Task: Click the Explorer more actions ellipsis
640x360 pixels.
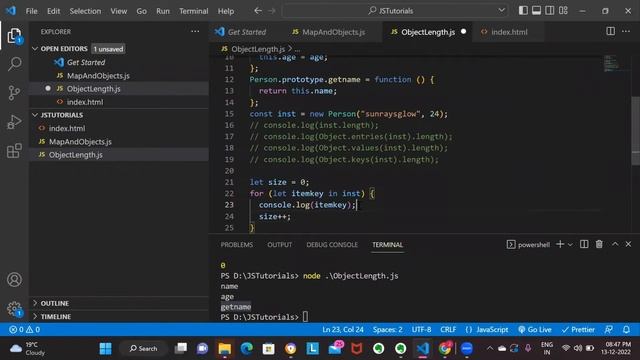Action: (x=195, y=31)
